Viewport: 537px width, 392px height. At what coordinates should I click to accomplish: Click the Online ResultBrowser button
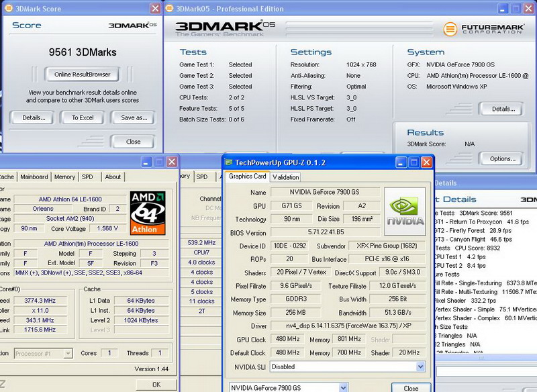82,75
